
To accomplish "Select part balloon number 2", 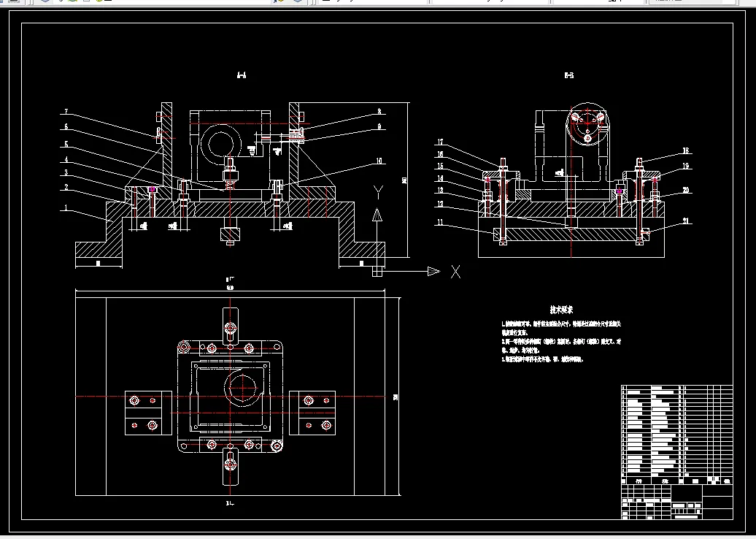I will click(66, 187).
